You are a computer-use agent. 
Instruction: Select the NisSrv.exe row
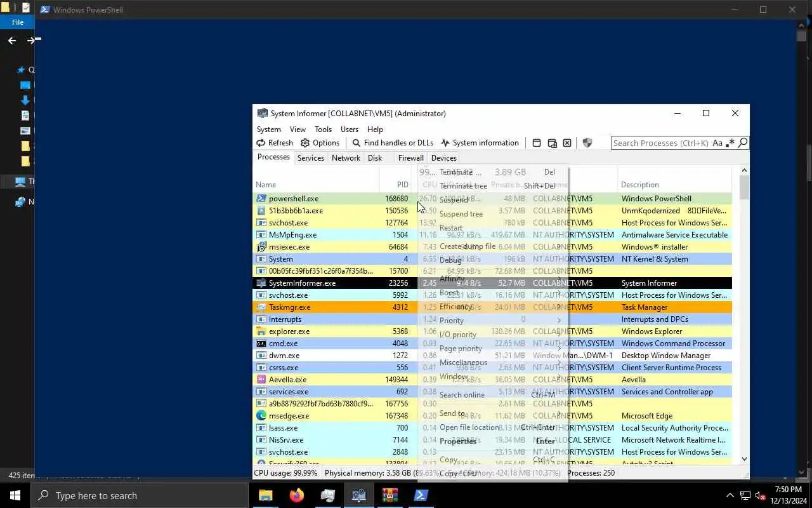tap(492, 440)
